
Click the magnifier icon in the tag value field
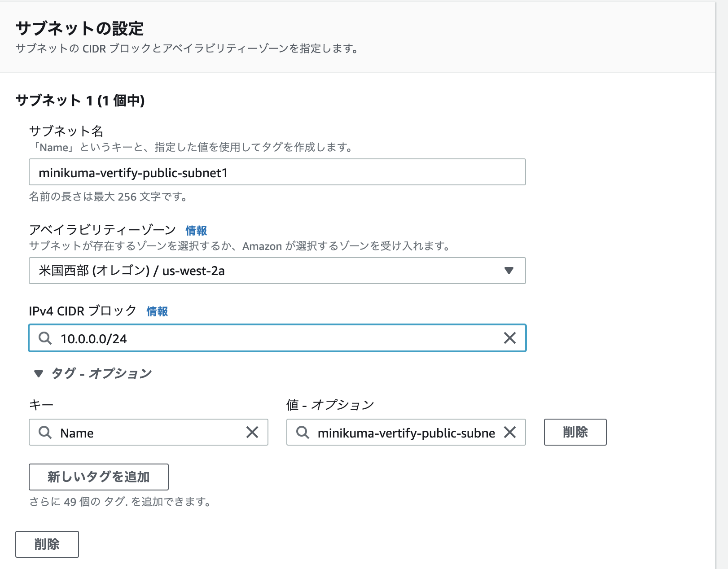[x=303, y=433]
